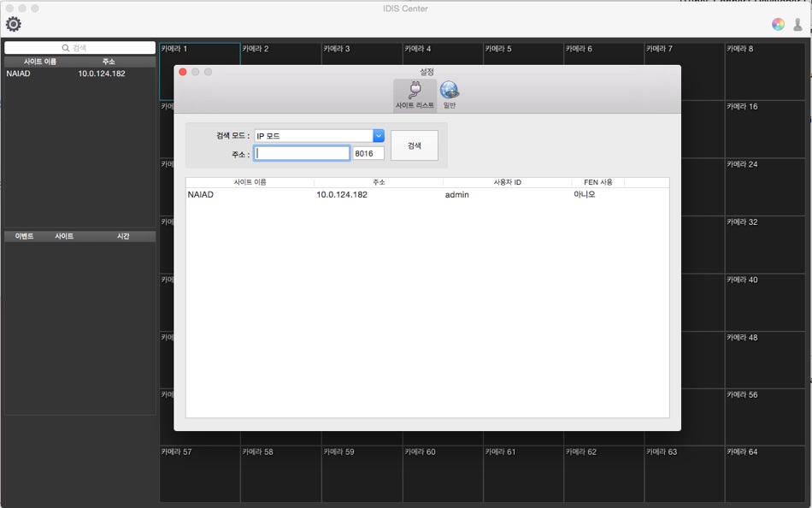The height and width of the screenshot is (508, 812).
Task: Select NAIAD row in settings site table
Action: pos(427,195)
